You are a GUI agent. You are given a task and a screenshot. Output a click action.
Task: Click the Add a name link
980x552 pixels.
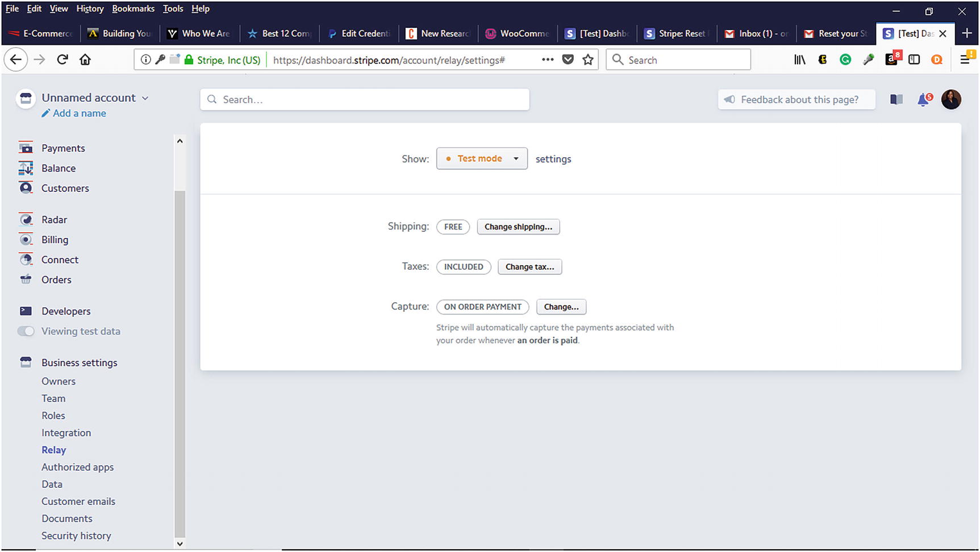(x=74, y=113)
